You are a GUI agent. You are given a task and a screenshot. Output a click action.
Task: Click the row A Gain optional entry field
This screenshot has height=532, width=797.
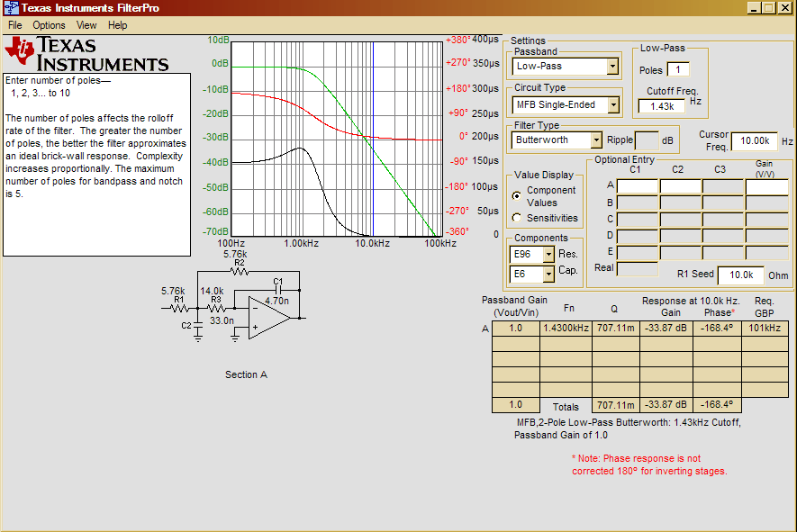pyautogui.click(x=767, y=186)
